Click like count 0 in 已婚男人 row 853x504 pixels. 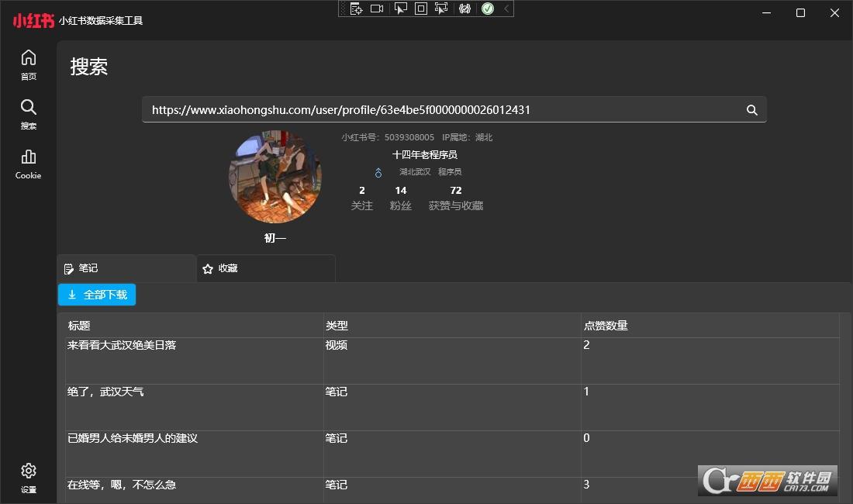[586, 438]
